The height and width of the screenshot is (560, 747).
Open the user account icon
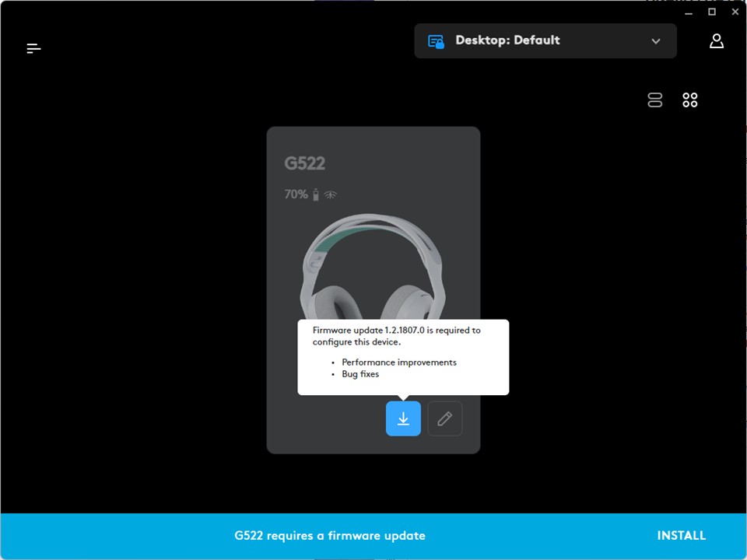(x=716, y=41)
